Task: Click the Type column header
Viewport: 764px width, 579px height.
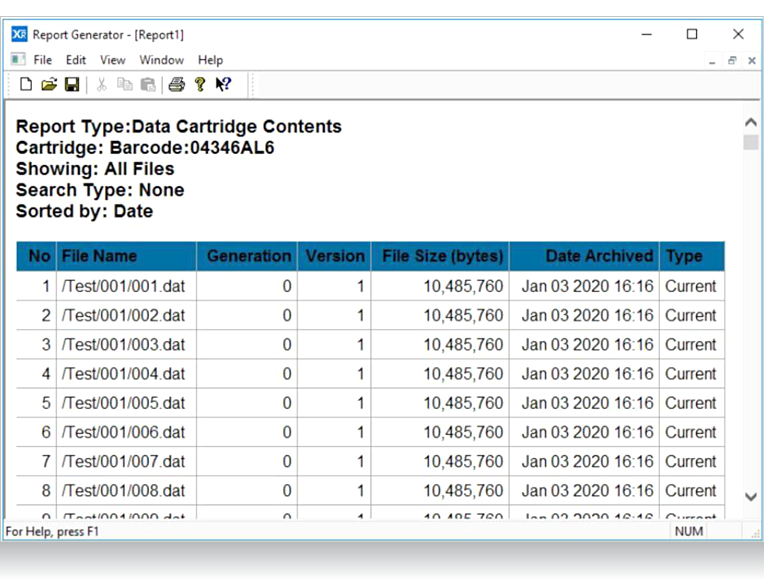Action: (x=692, y=256)
